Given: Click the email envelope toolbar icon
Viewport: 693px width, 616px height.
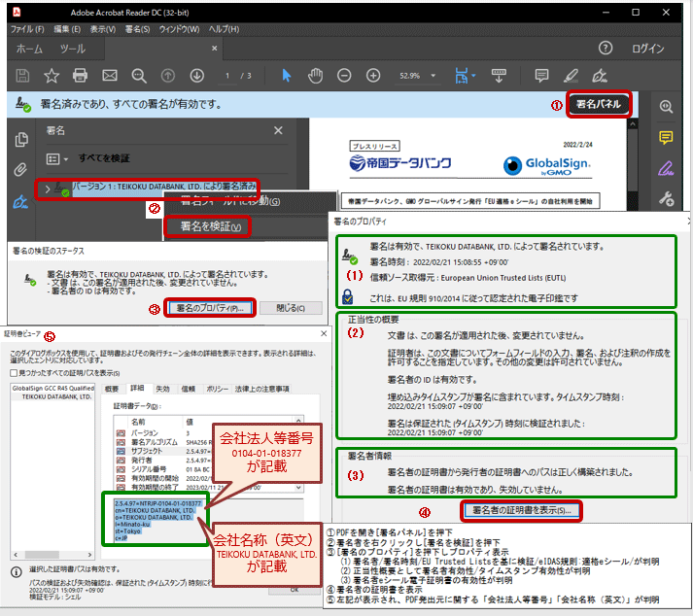Looking at the screenshot, I should click(x=110, y=76).
